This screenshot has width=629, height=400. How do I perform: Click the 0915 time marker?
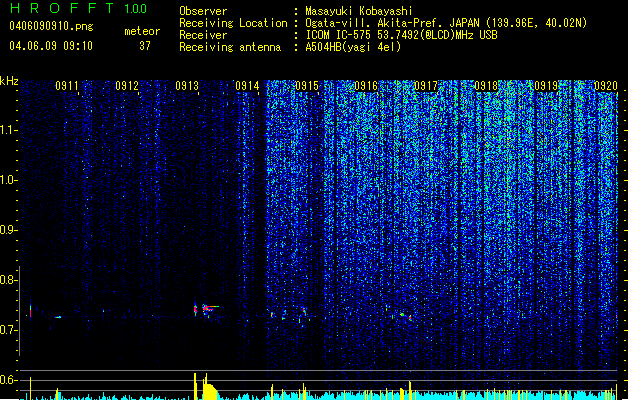pyautogui.click(x=307, y=86)
